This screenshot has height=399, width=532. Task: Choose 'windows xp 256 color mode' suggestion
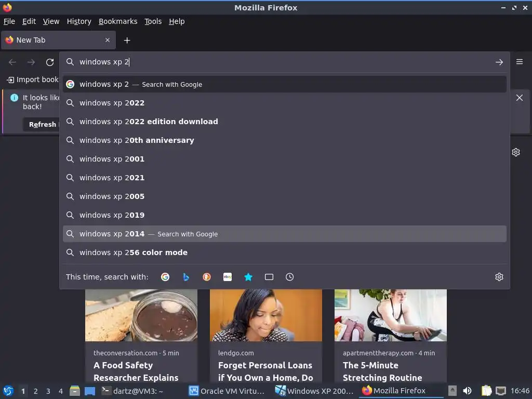point(284,252)
